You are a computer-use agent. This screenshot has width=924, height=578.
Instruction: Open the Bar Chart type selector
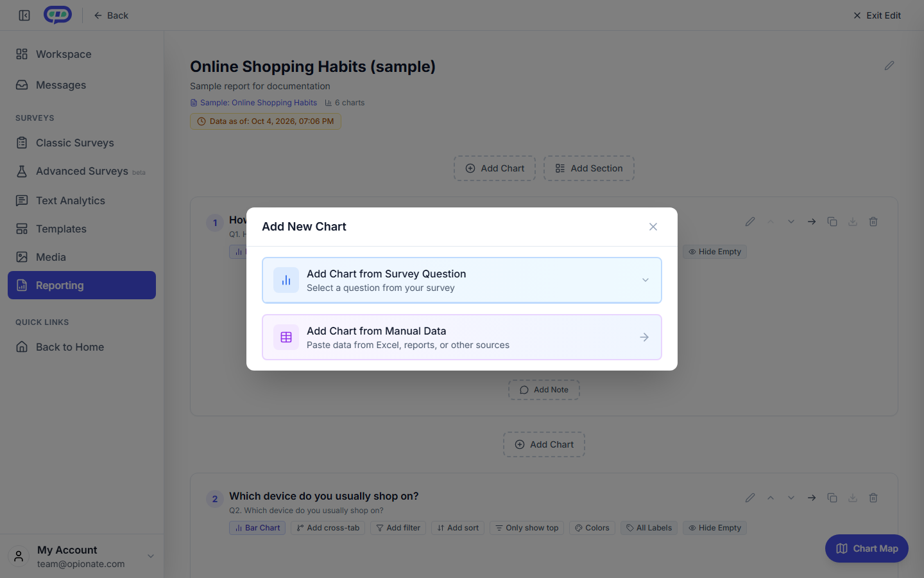(257, 528)
